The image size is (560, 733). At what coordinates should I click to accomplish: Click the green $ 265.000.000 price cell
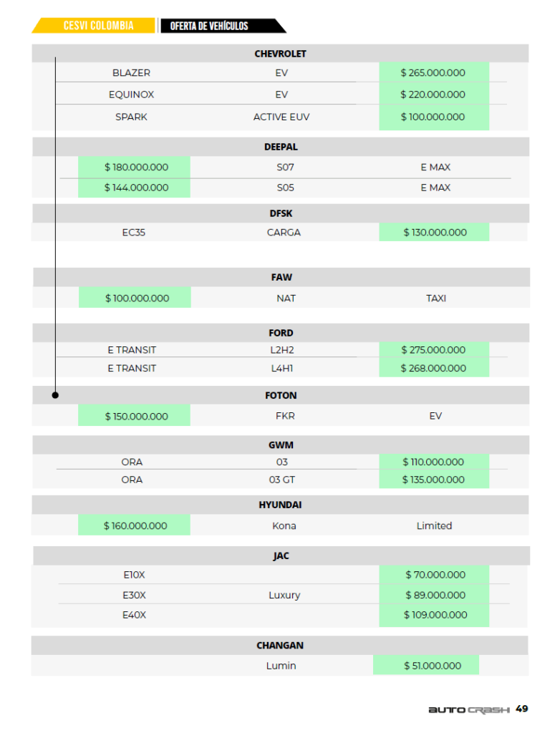coord(433,73)
